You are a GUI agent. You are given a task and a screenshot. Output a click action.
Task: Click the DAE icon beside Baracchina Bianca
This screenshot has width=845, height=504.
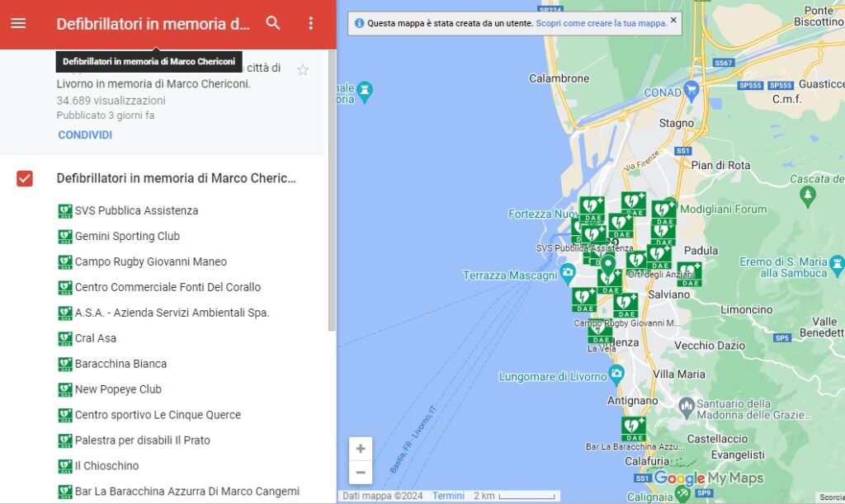coord(65,364)
